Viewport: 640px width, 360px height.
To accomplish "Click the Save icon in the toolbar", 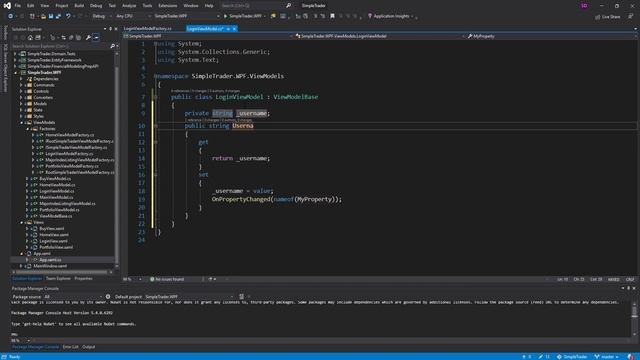I will (51, 16).
